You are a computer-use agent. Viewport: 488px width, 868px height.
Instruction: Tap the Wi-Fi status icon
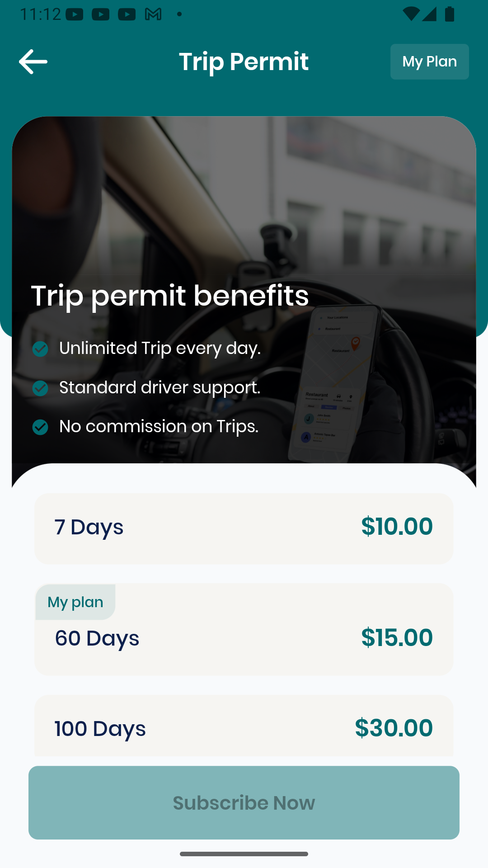point(411,14)
